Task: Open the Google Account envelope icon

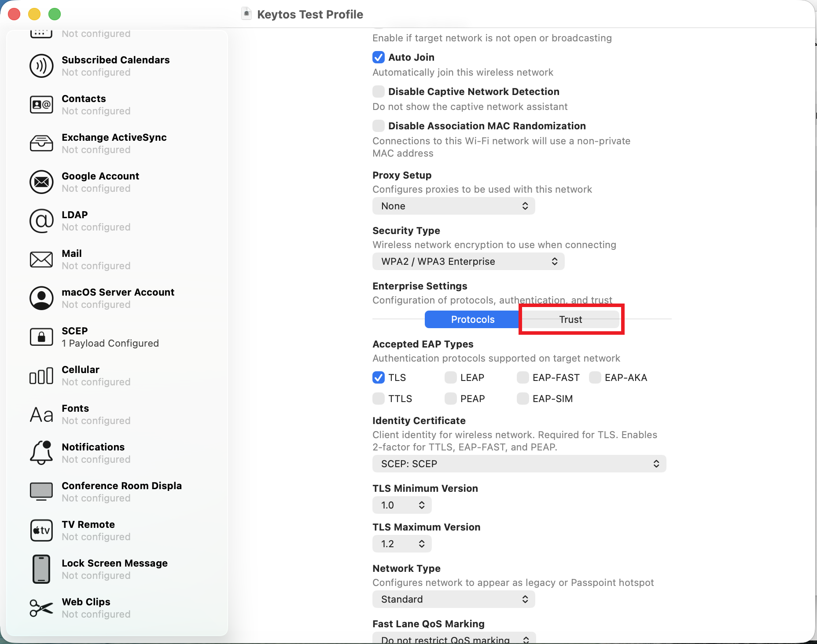Action: tap(41, 182)
